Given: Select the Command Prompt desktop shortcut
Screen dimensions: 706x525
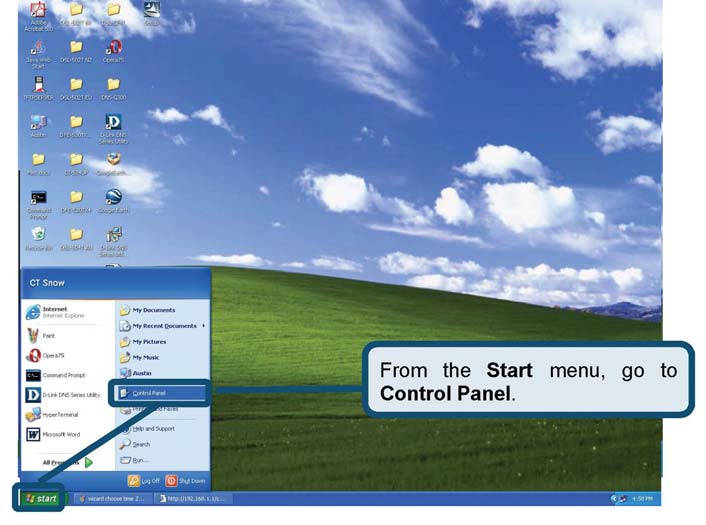Looking at the screenshot, I should [x=38, y=204].
